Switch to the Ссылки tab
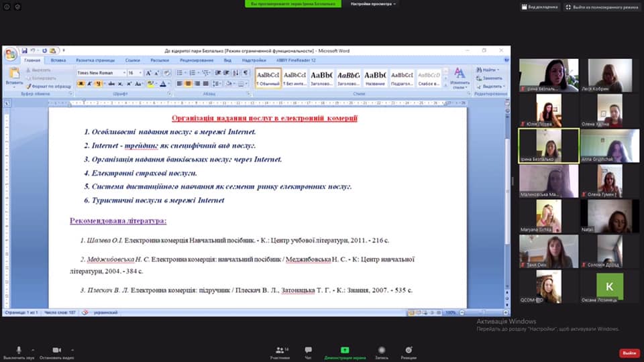644x362 pixels. pyautogui.click(x=133, y=60)
